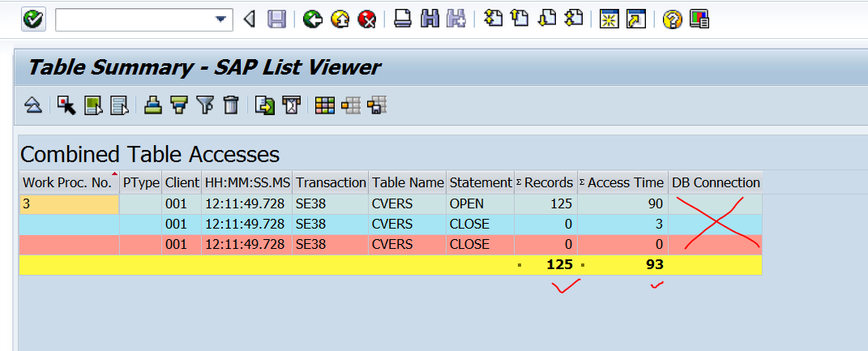This screenshot has width=868, height=351.
Task: Select SE38 in the OPEN row
Action: 331,204
